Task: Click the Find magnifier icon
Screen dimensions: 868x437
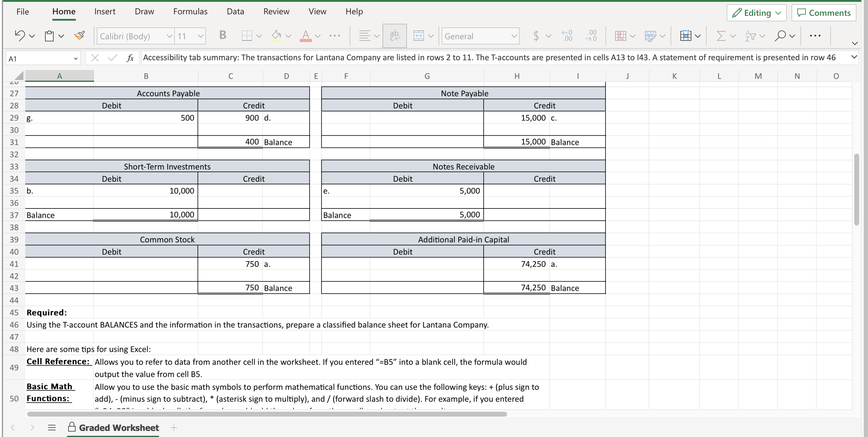Action: (x=780, y=36)
